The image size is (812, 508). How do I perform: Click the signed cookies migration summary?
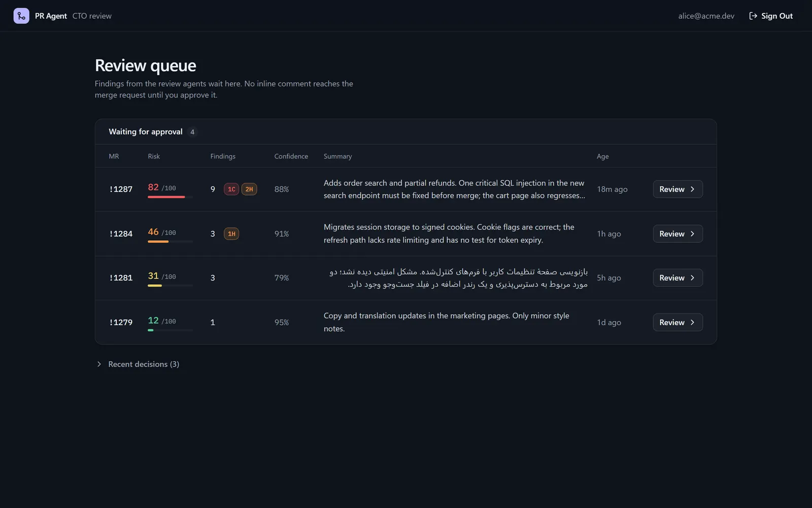pos(449,234)
